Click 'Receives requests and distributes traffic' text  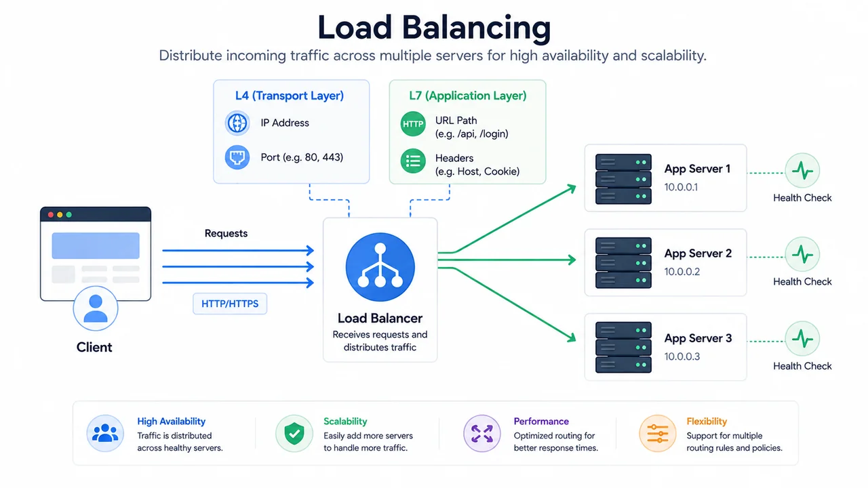(380, 341)
